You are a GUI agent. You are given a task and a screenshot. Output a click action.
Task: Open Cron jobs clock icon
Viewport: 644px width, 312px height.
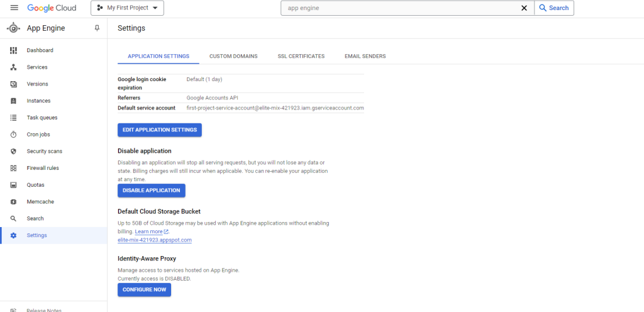coord(13,135)
